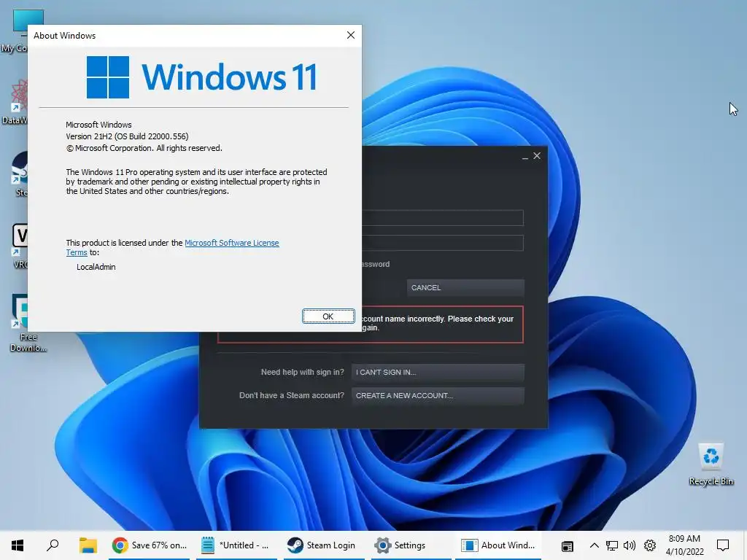
Task: Open notification center icon
Action: click(723, 545)
